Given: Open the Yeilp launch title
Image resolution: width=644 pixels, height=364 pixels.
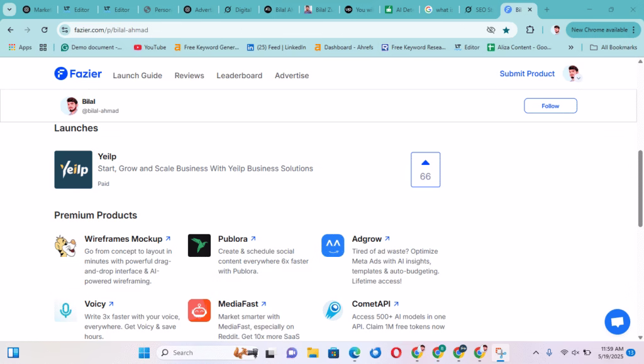Looking at the screenshot, I should point(107,156).
